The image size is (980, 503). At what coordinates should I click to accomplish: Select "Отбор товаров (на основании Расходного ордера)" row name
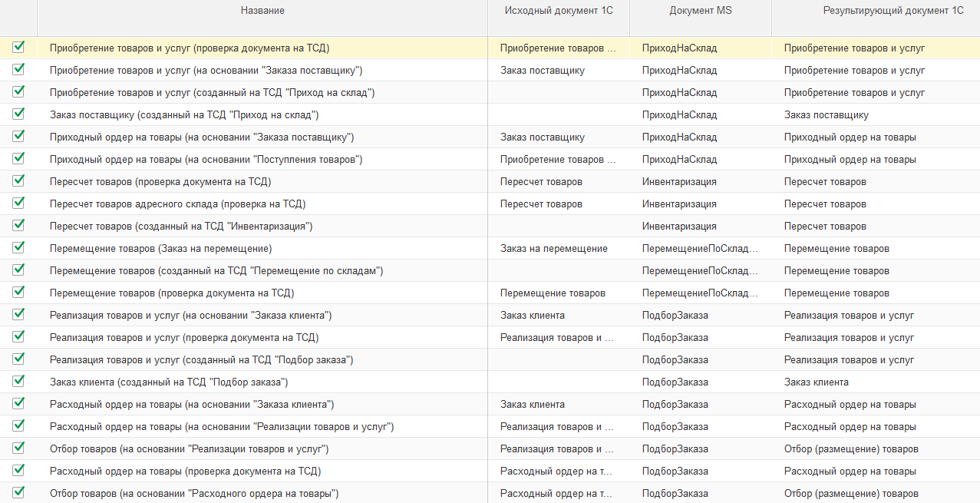pyautogui.click(x=193, y=494)
